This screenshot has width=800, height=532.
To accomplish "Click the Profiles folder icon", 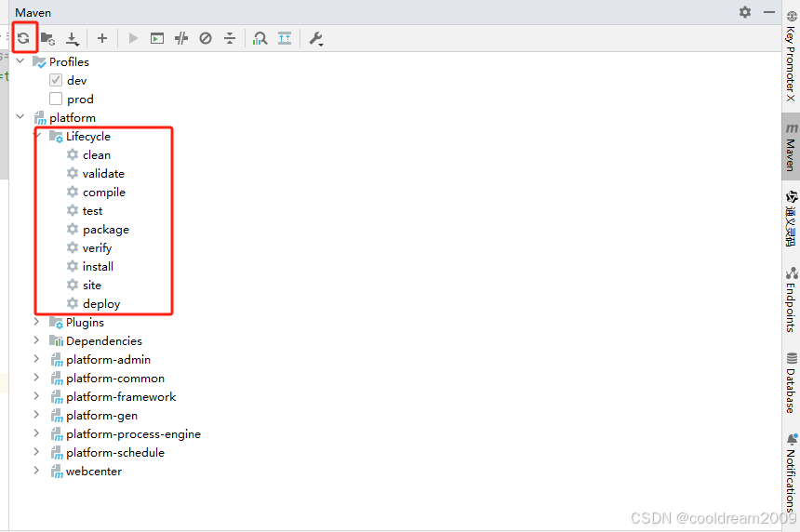I will pyautogui.click(x=39, y=61).
